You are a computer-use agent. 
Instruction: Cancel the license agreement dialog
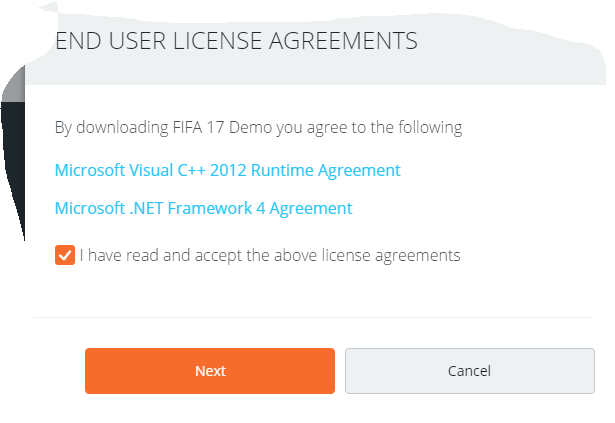pyautogui.click(x=470, y=371)
